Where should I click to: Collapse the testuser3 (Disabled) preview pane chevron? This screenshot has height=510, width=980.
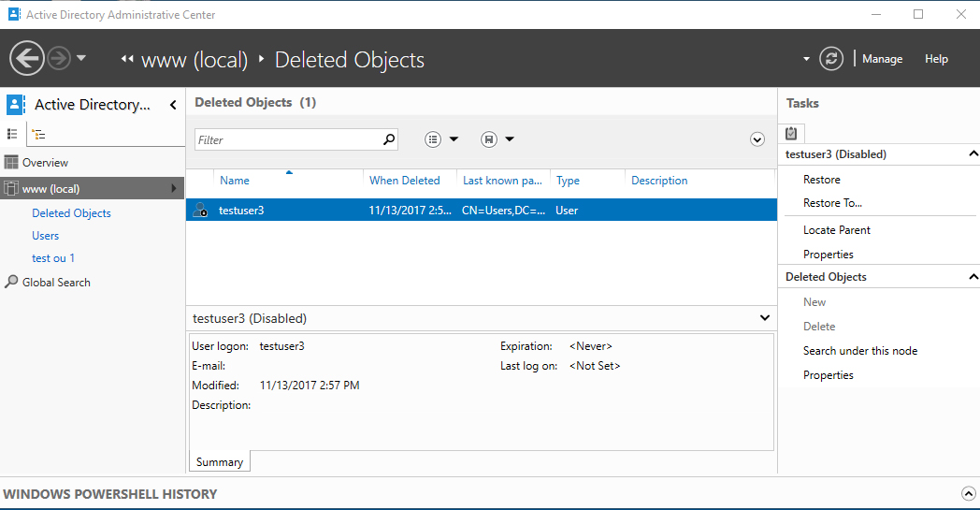[x=764, y=318]
